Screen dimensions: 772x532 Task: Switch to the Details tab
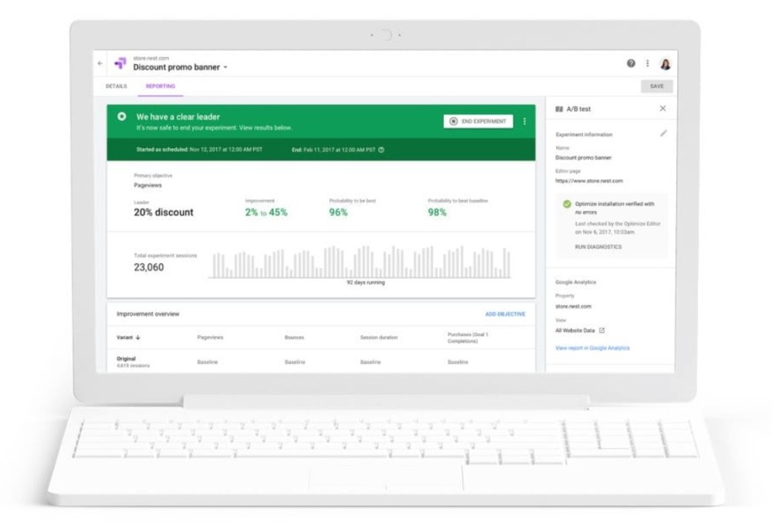point(117,86)
